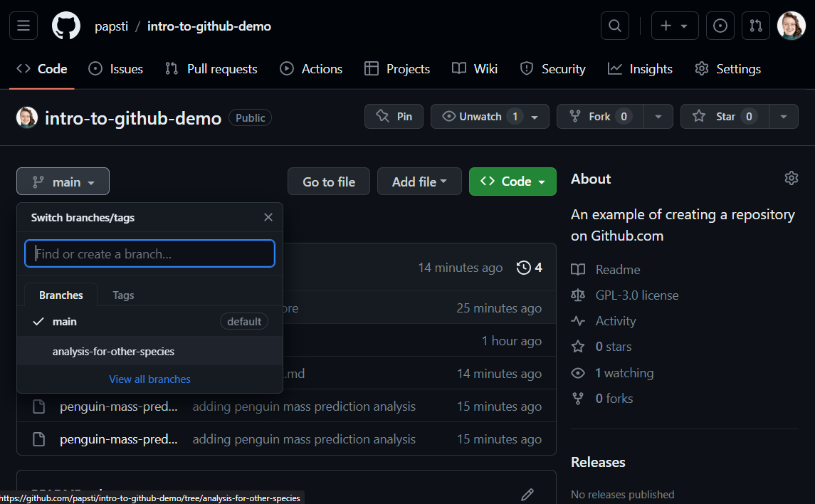Expand the green Code dropdown
The image size is (815, 504).
click(x=512, y=182)
